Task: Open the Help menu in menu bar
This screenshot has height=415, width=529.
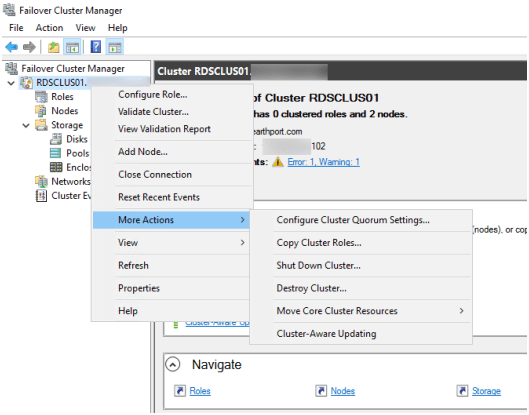Action: click(117, 28)
